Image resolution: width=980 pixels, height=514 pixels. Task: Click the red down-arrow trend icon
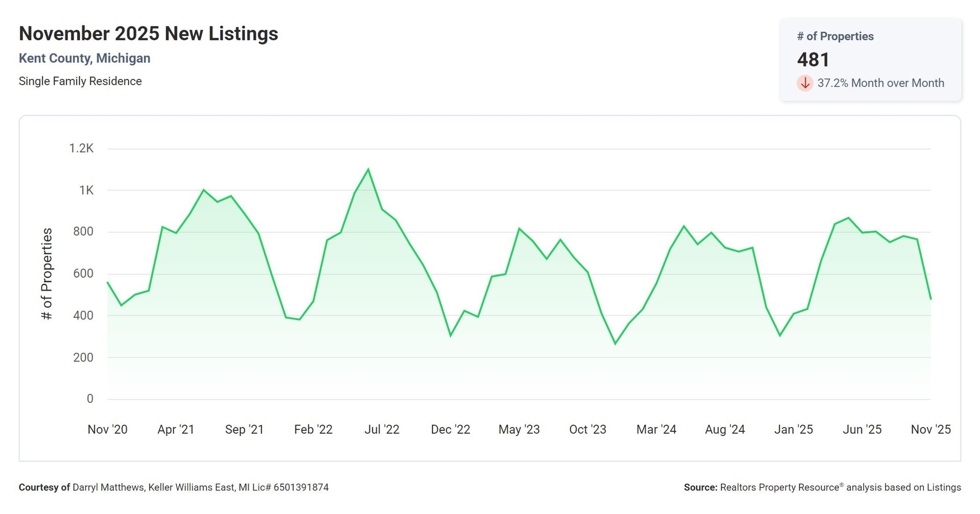coord(805,83)
